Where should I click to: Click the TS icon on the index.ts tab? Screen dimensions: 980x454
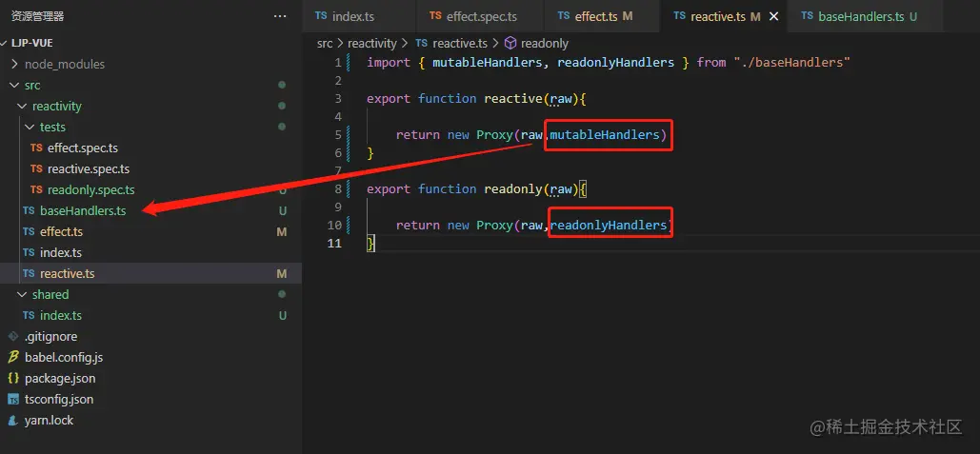(x=321, y=16)
